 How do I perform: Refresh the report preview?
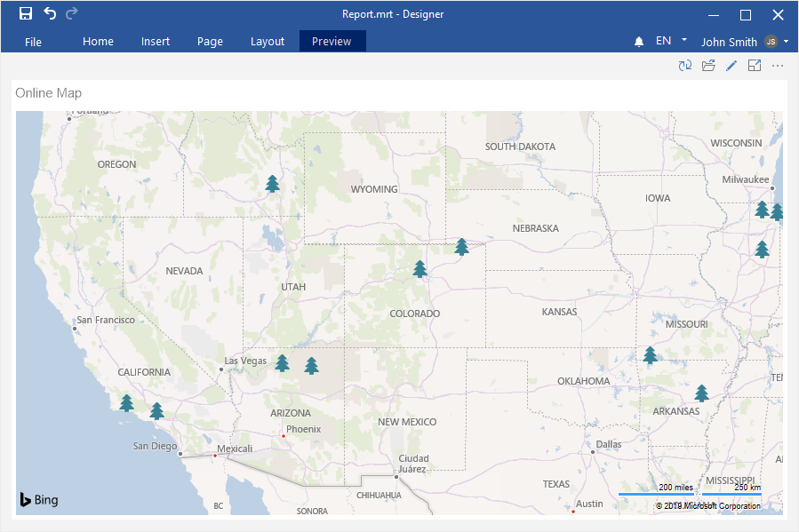tap(684, 66)
